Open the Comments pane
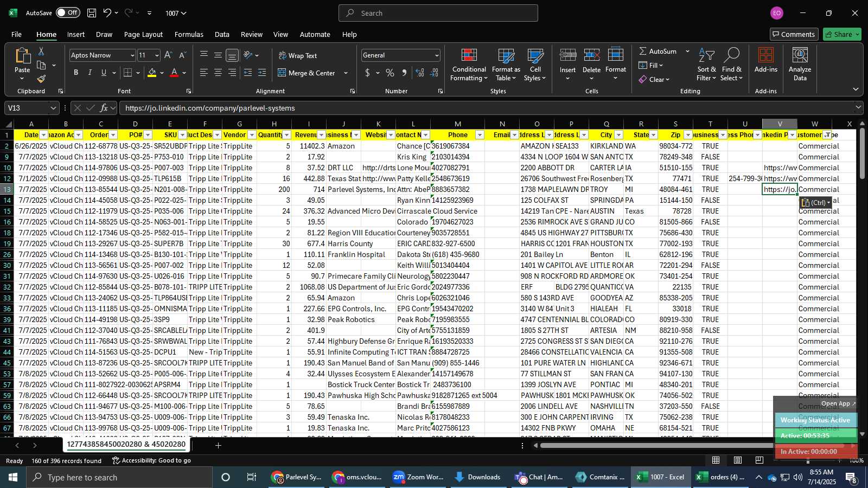 794,34
